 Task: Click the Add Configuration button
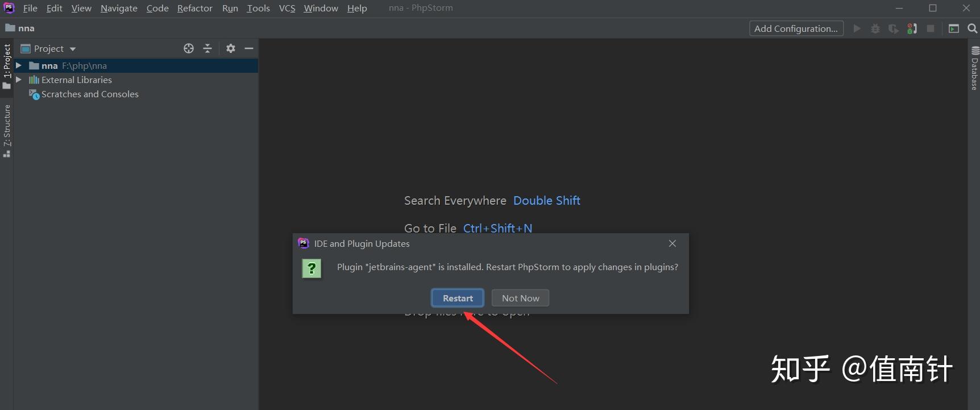coord(796,28)
